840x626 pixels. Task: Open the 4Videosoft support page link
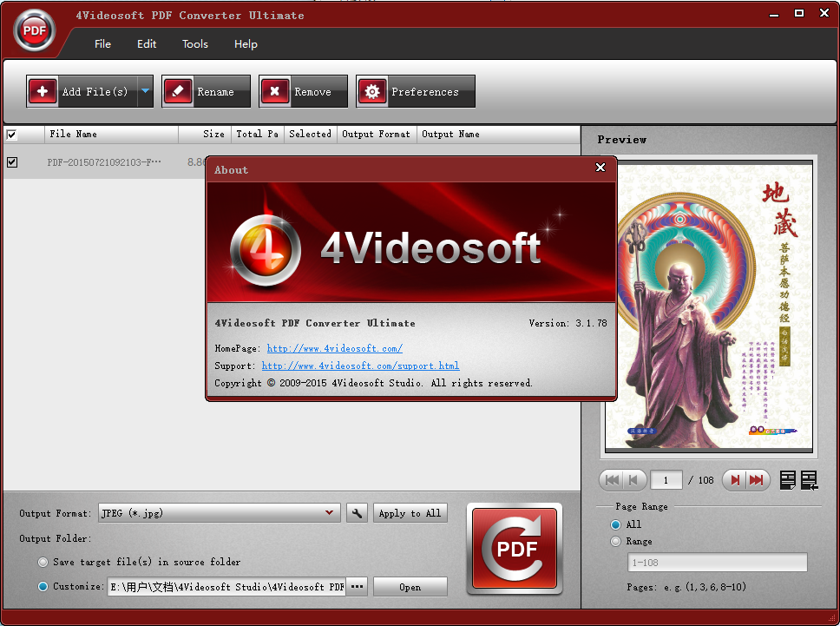point(360,366)
